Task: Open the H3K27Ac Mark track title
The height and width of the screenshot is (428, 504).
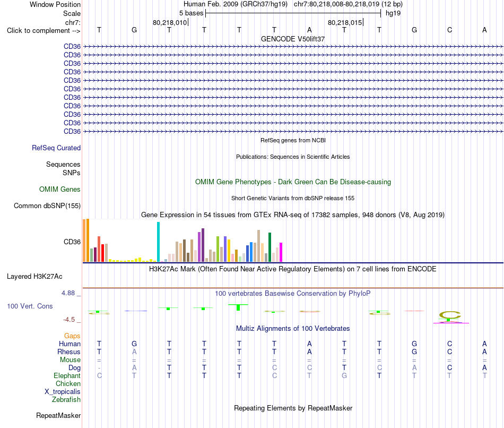Action: (x=293, y=269)
